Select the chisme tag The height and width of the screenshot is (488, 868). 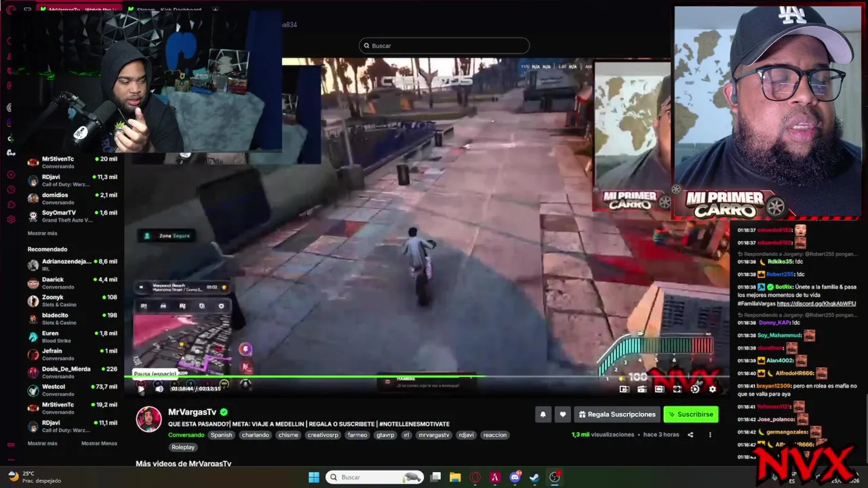click(288, 435)
